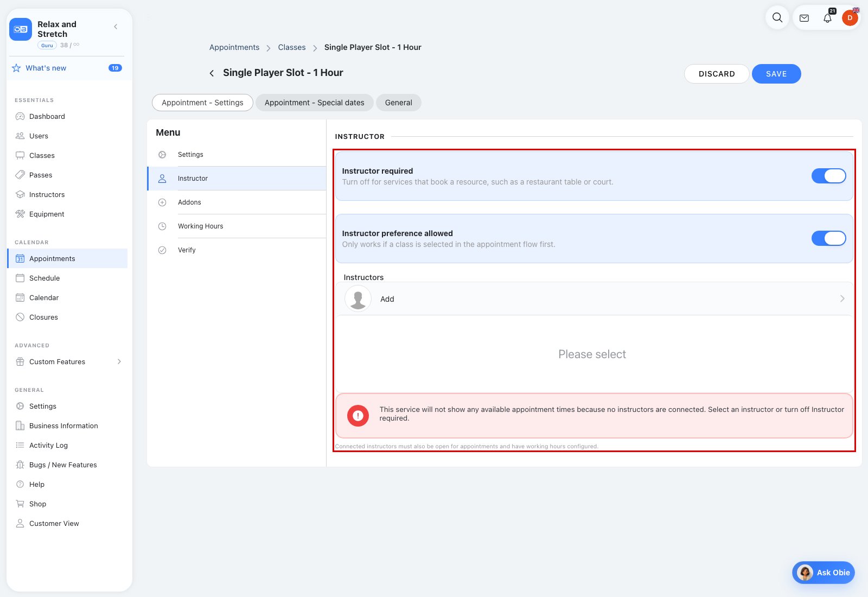Open Business Information in sidebar

pos(67,425)
